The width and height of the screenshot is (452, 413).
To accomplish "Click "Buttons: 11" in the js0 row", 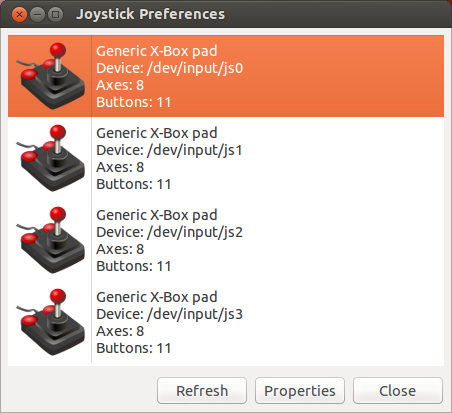I will (134, 102).
